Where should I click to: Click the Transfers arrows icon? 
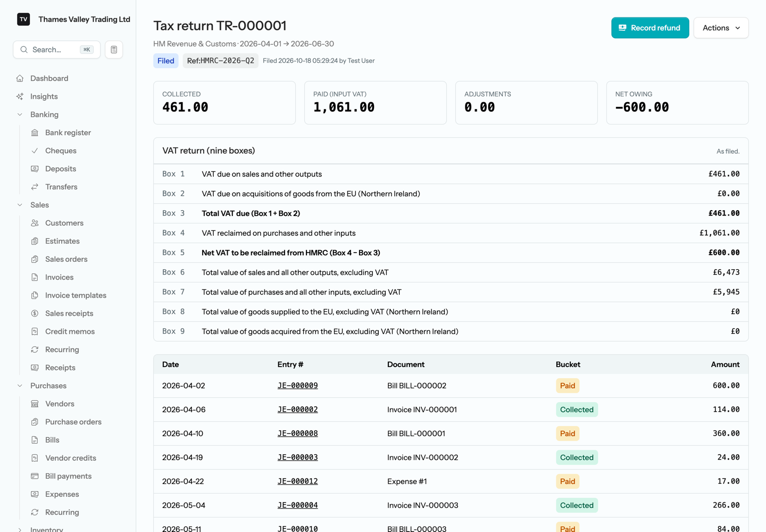pos(35,187)
